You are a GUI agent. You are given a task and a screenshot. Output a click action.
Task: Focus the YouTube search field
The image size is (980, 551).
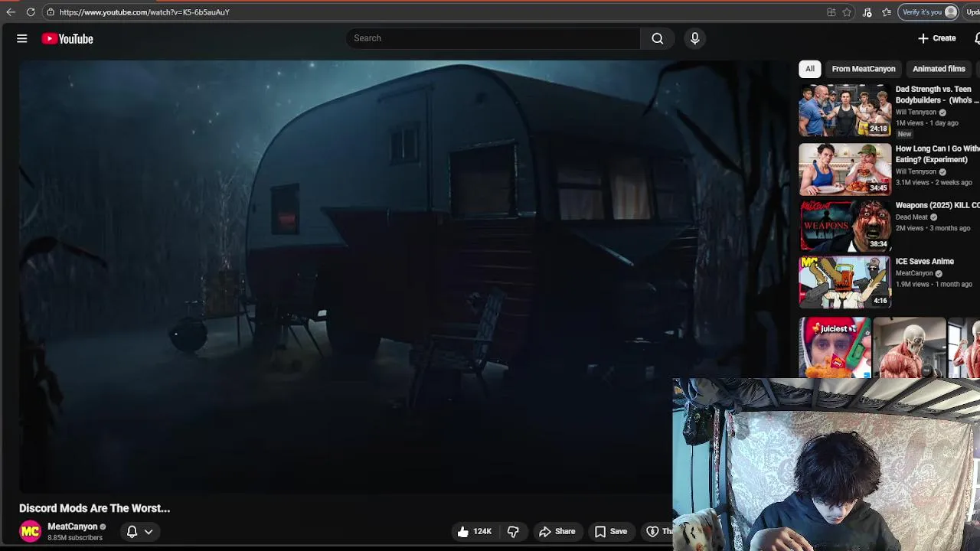point(493,38)
